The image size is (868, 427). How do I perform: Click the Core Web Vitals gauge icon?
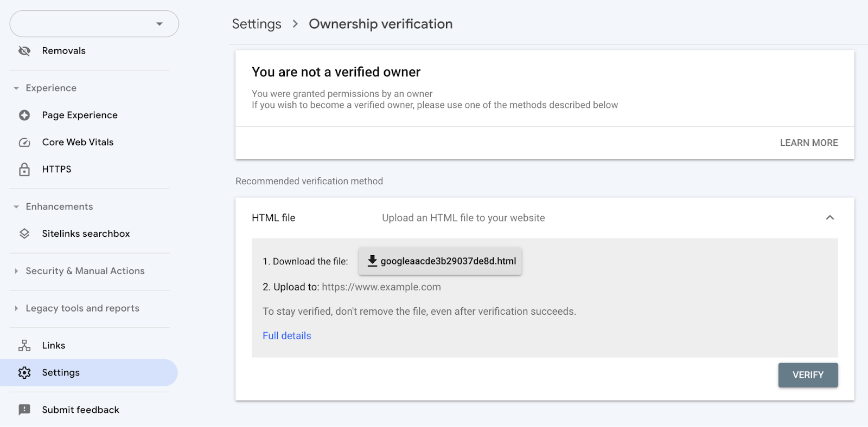click(24, 143)
